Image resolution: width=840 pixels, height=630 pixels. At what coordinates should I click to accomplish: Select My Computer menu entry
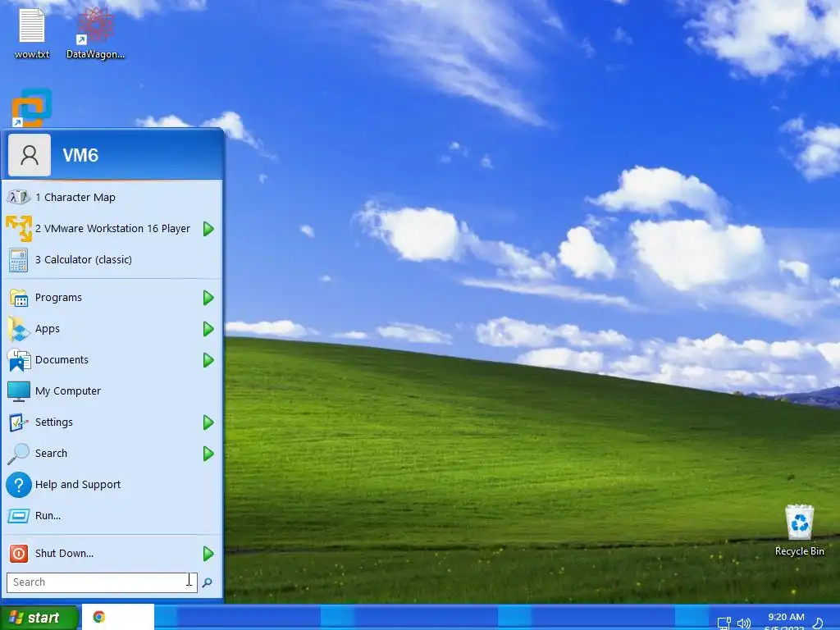click(112, 391)
